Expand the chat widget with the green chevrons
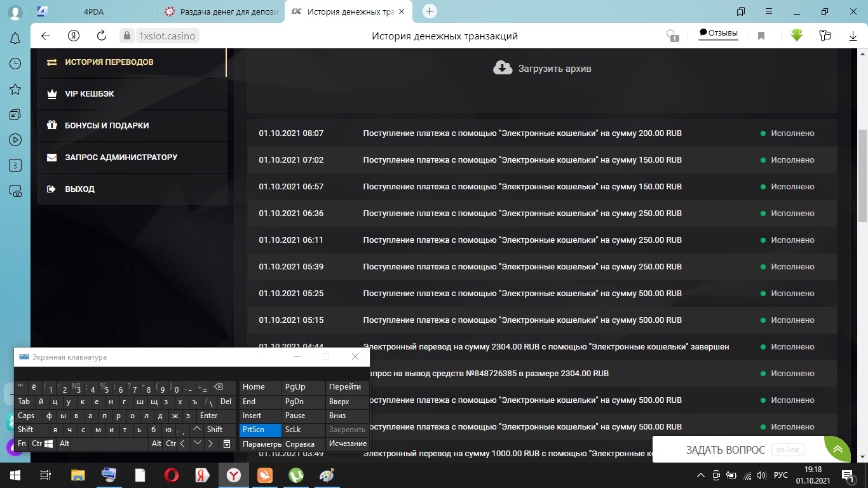Image resolution: width=868 pixels, height=488 pixels. [x=838, y=449]
